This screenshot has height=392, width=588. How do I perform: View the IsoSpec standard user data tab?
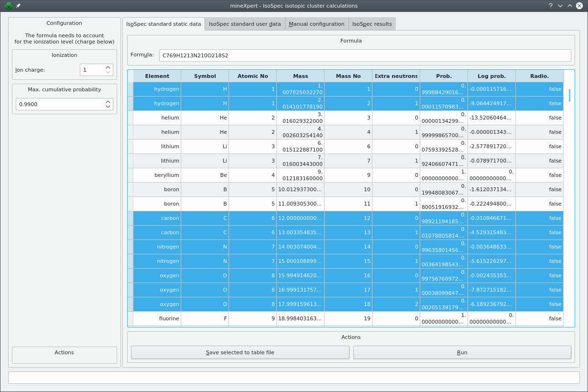pos(244,23)
